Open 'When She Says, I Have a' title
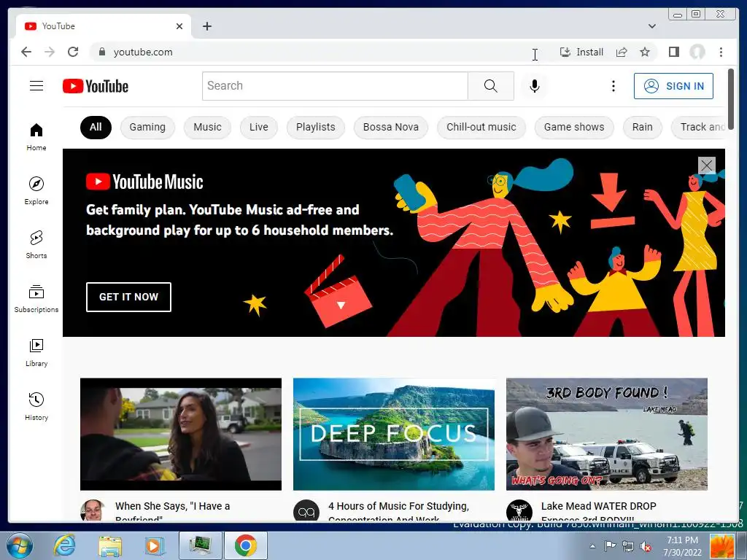Viewport: 747px width, 560px height. point(172,510)
